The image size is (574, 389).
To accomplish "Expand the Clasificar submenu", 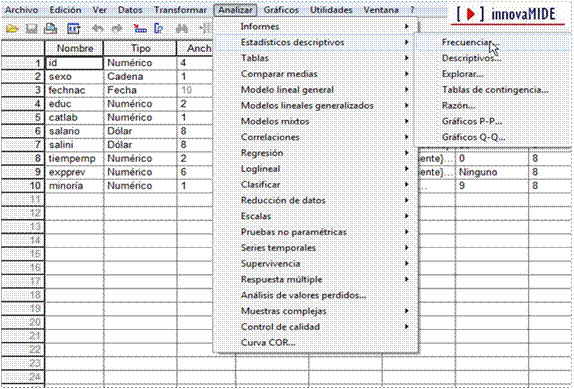I will click(316, 184).
